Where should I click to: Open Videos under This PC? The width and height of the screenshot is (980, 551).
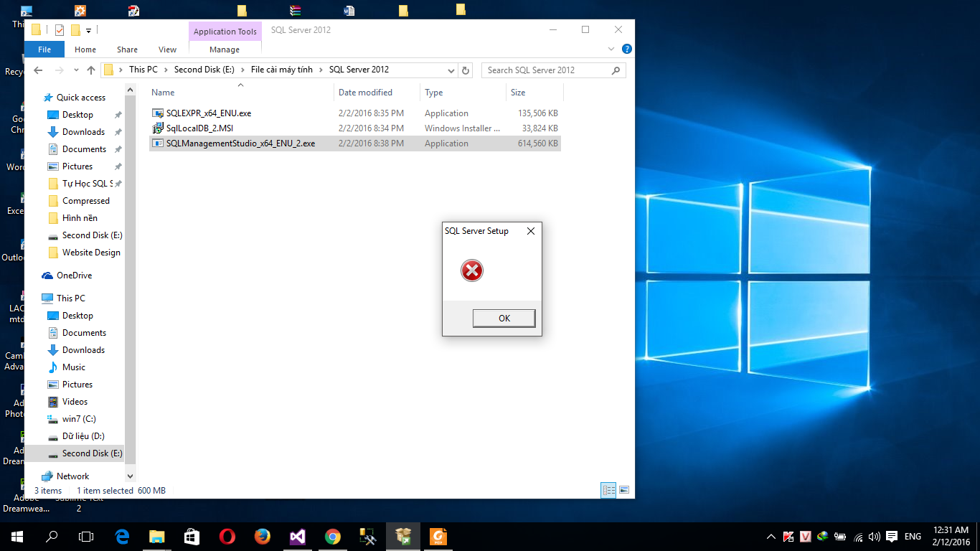point(75,402)
